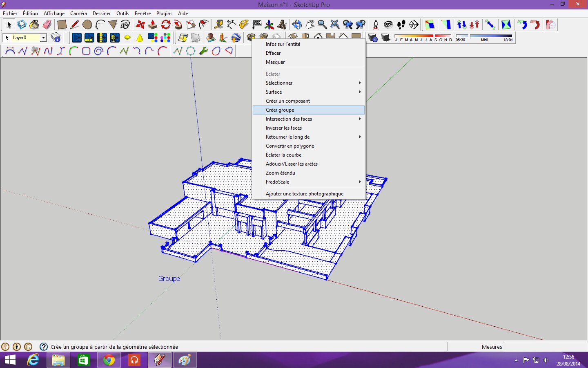Expand Intersection des faces submenu
588x368 pixels.
(x=309, y=119)
